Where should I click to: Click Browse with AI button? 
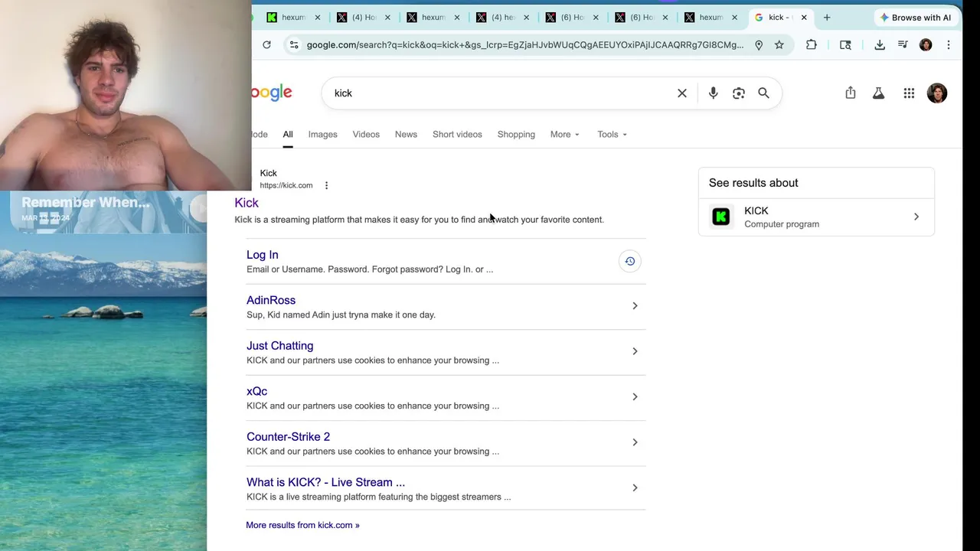tap(916, 18)
